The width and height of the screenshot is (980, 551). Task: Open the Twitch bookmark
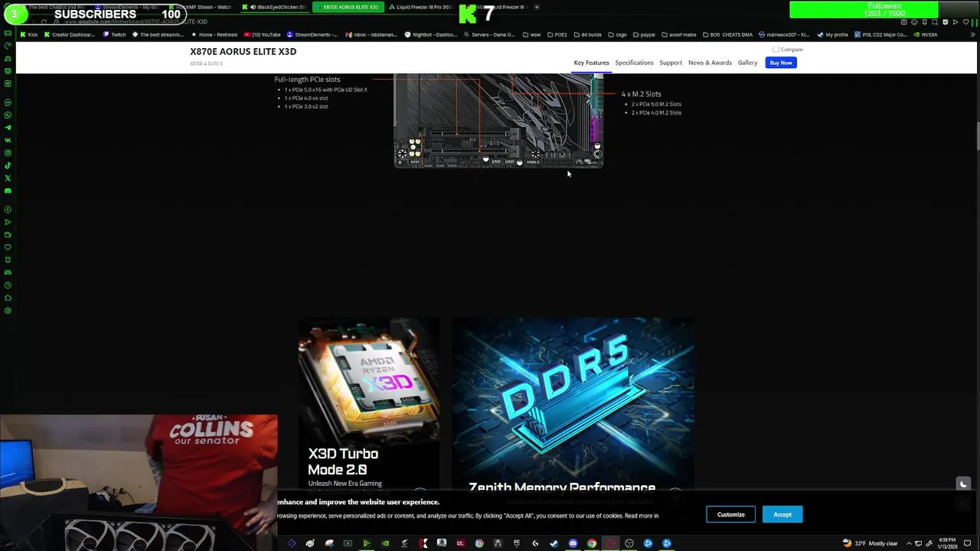[x=113, y=34]
